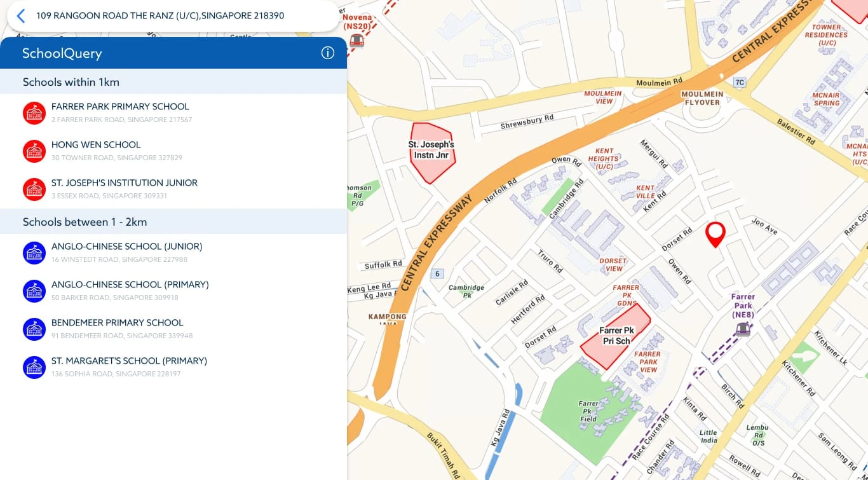Viewport: 868px width, 480px height.
Task: Click the 'MOULMEIN FLYOVER' map label
Action: click(702, 98)
